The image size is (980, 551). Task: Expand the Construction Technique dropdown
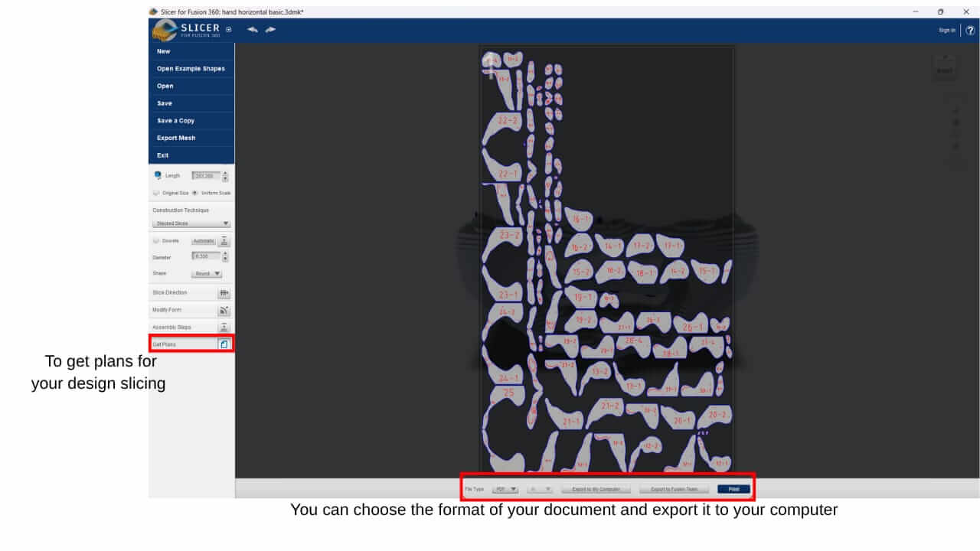(x=191, y=223)
